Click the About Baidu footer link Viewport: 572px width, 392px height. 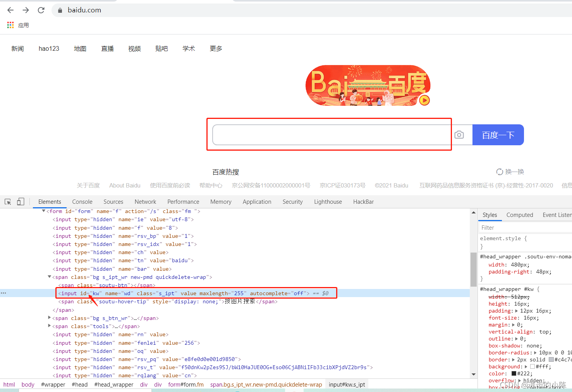125,186
